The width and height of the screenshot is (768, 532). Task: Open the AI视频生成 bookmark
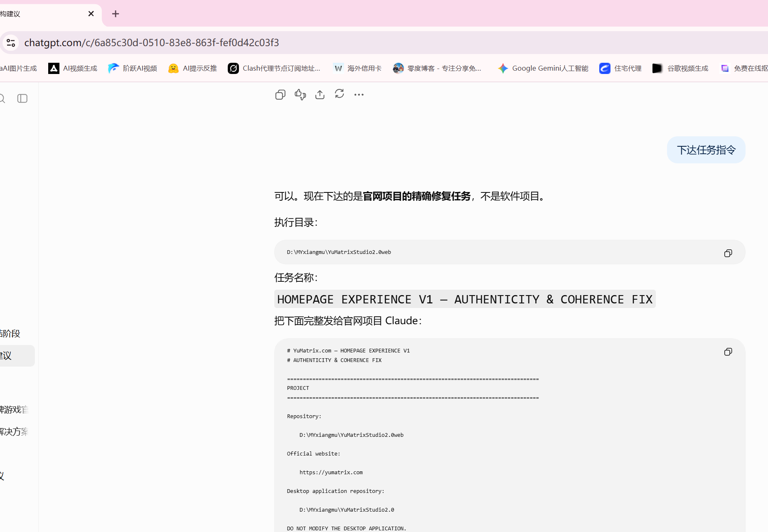pos(73,68)
